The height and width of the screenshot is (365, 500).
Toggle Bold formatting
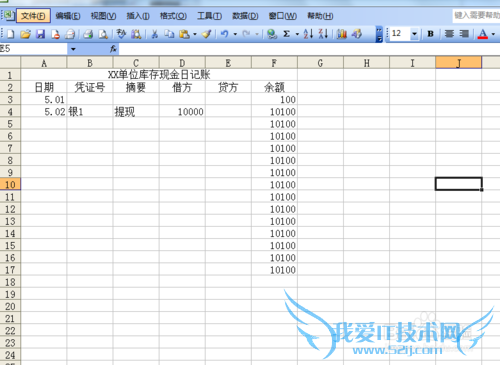[430, 34]
